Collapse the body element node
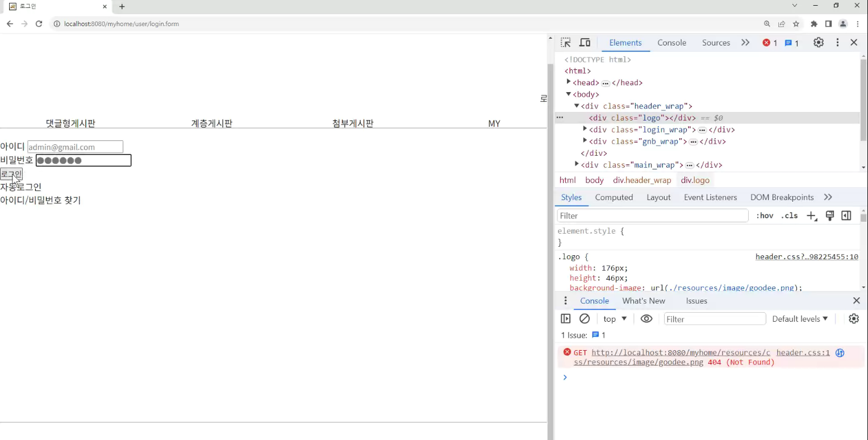868x440 pixels. (x=569, y=94)
